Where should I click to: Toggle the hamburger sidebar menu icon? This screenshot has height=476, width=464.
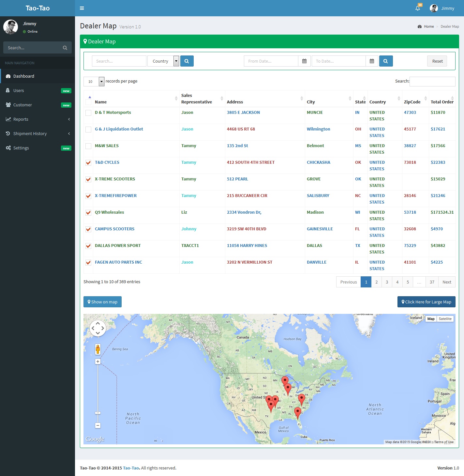point(82,8)
